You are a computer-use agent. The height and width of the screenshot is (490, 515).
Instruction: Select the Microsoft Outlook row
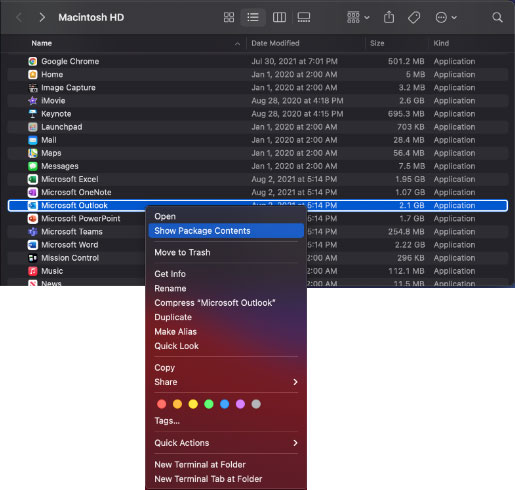pyautogui.click(x=258, y=205)
